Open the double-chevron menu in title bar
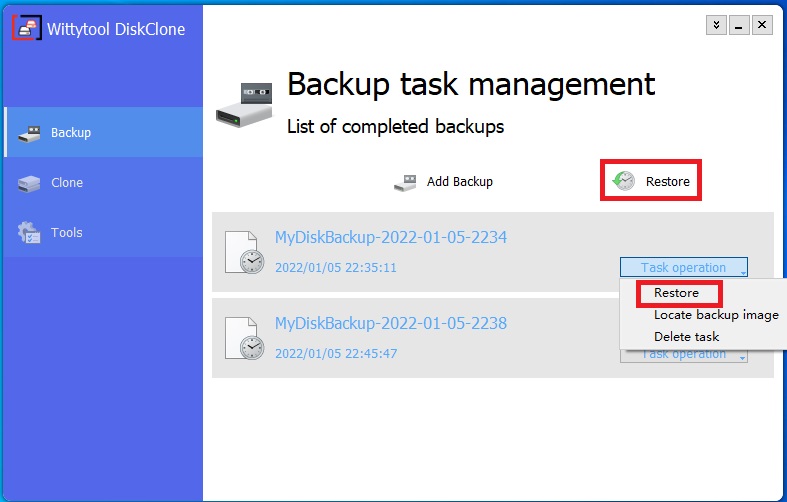 pyautogui.click(x=716, y=25)
